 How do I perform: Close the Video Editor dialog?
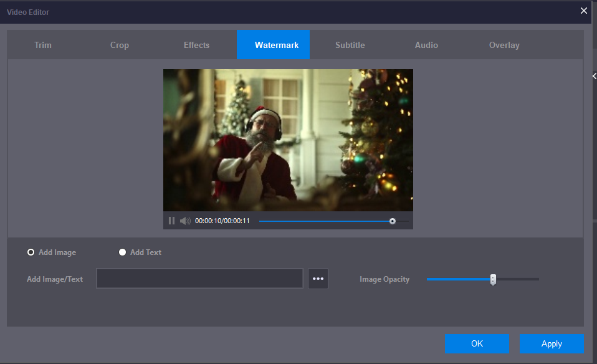point(584,11)
